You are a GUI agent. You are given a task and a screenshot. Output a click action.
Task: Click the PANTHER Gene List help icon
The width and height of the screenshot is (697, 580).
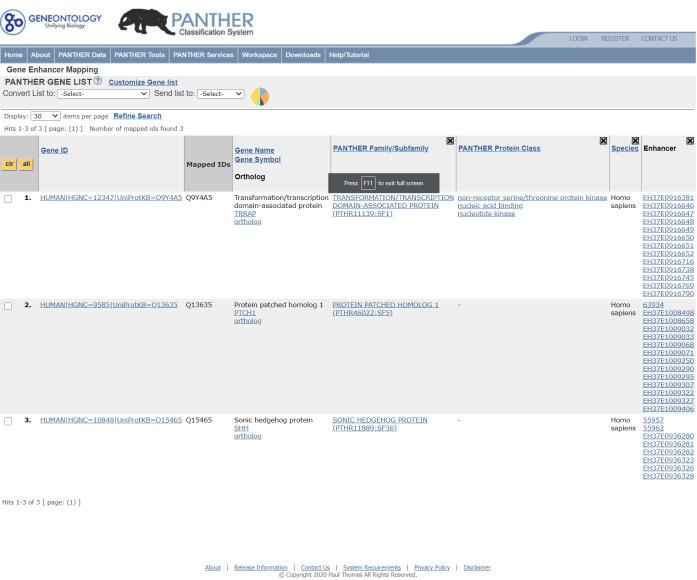[x=98, y=81]
